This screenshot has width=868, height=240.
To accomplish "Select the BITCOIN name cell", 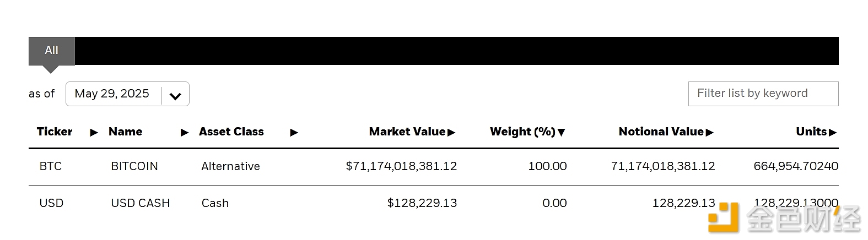I will [x=134, y=166].
